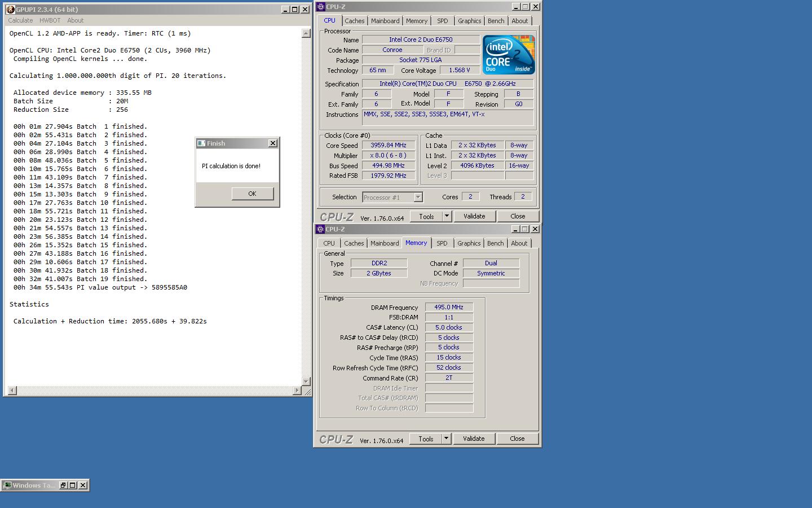Click the FSB:DRAM 1:1 value
Screen dimensions: 812x508
point(449,317)
